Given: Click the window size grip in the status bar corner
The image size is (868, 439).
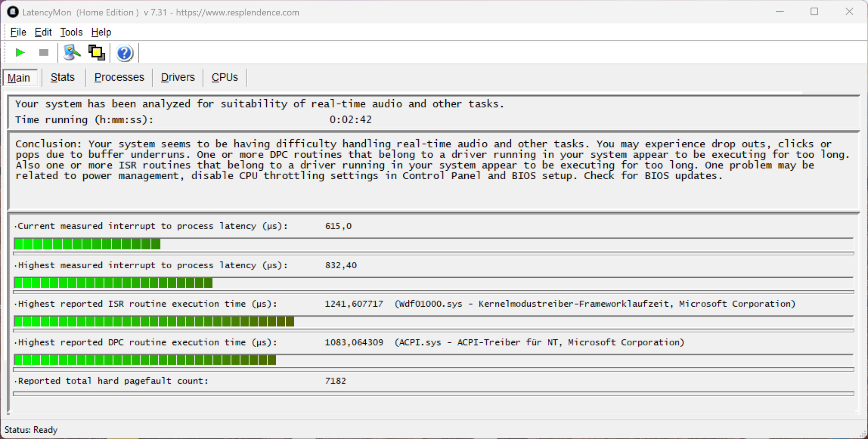Looking at the screenshot, I should [863, 434].
